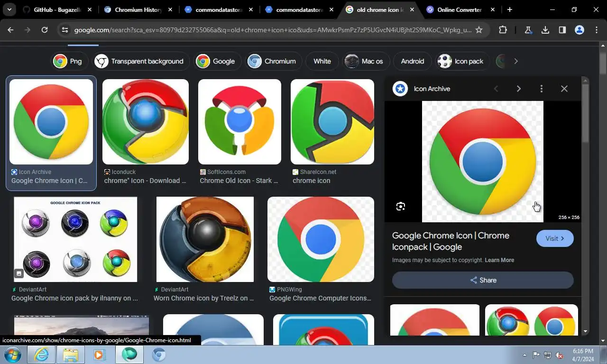This screenshot has width=607, height=364.
Task: Open 'Chrome Old Icon - Stark' link
Action: point(239,181)
